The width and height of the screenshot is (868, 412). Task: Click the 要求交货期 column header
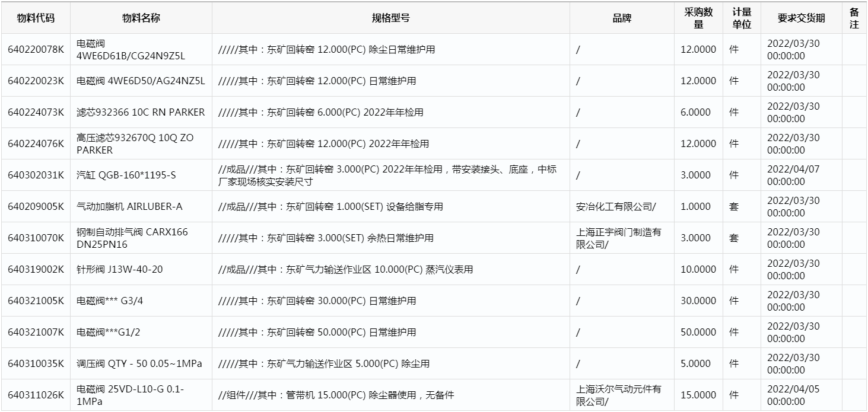tap(801, 18)
